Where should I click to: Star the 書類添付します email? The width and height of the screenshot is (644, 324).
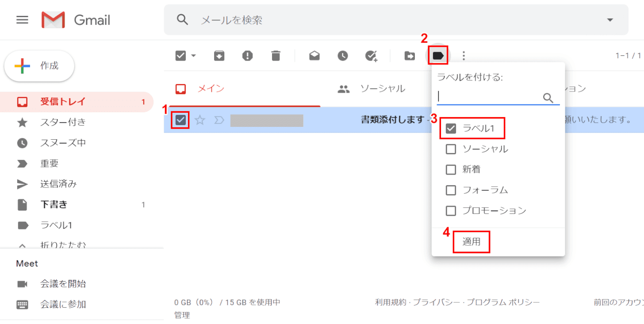coord(200,120)
